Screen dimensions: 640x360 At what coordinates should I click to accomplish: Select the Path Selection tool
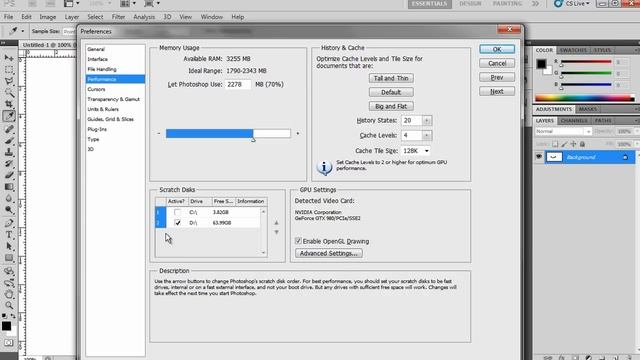pos(9,247)
